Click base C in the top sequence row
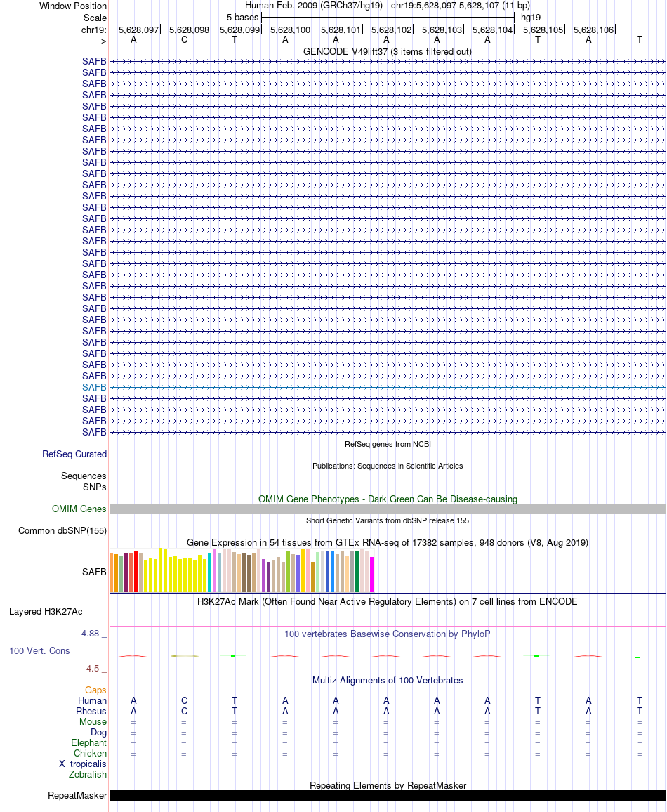667x812 pixels. (184, 40)
